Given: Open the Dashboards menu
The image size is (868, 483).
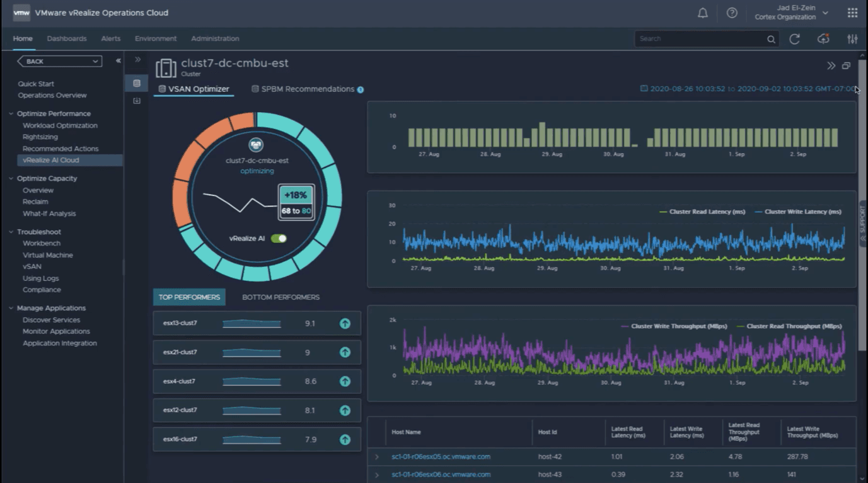Looking at the screenshot, I should point(67,38).
